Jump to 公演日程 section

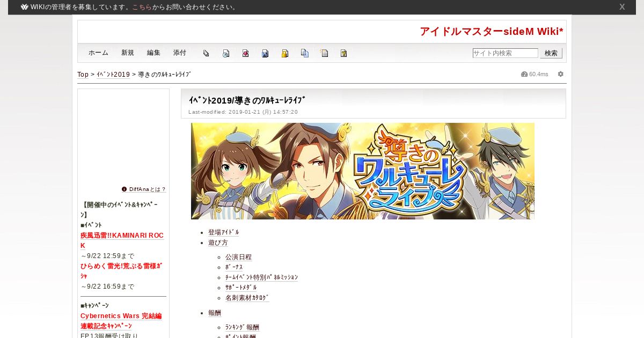pyautogui.click(x=238, y=257)
